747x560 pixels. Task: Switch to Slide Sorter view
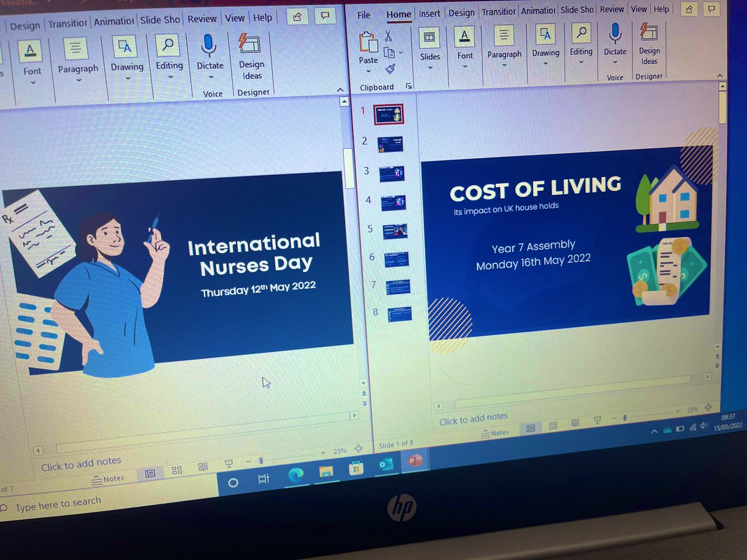553,426
